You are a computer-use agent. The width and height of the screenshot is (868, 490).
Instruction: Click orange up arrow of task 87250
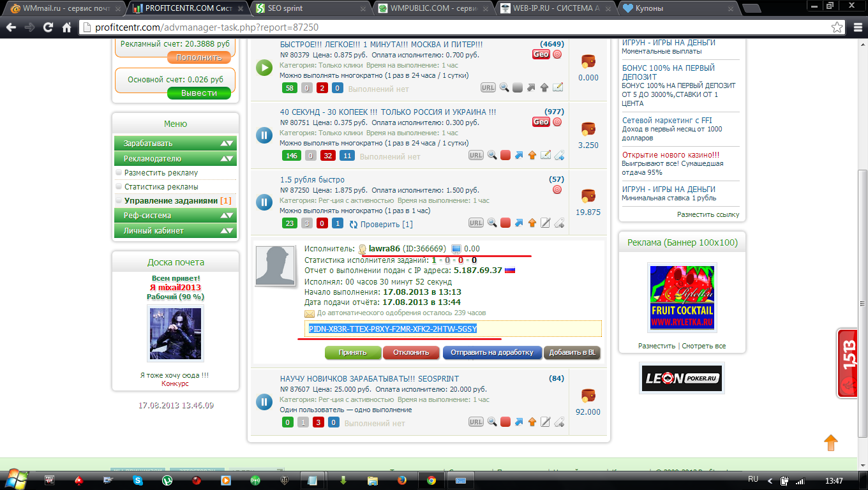click(532, 223)
